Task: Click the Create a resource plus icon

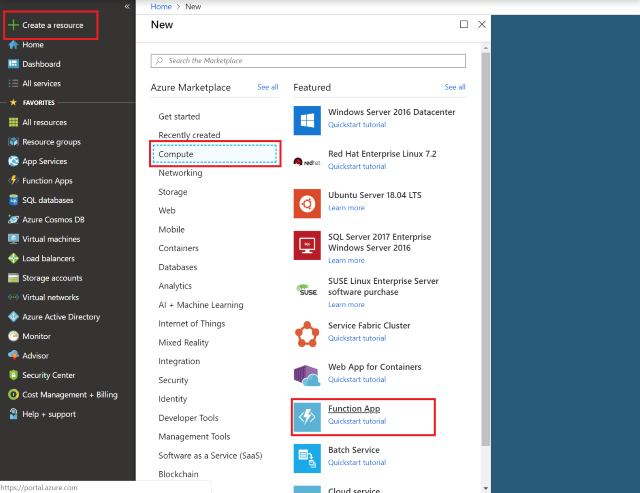Action: [x=13, y=25]
